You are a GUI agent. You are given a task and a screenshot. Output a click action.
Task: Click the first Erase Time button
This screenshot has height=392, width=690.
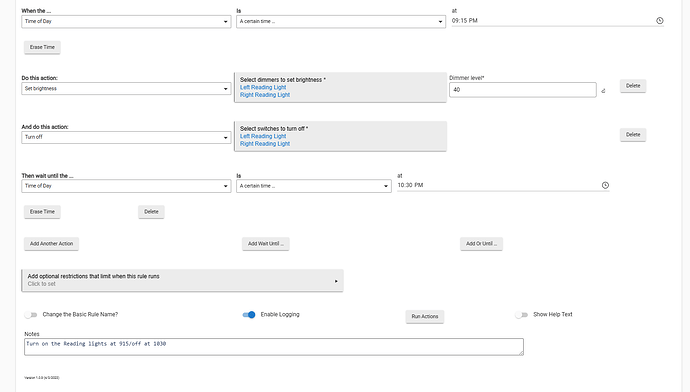pos(42,47)
